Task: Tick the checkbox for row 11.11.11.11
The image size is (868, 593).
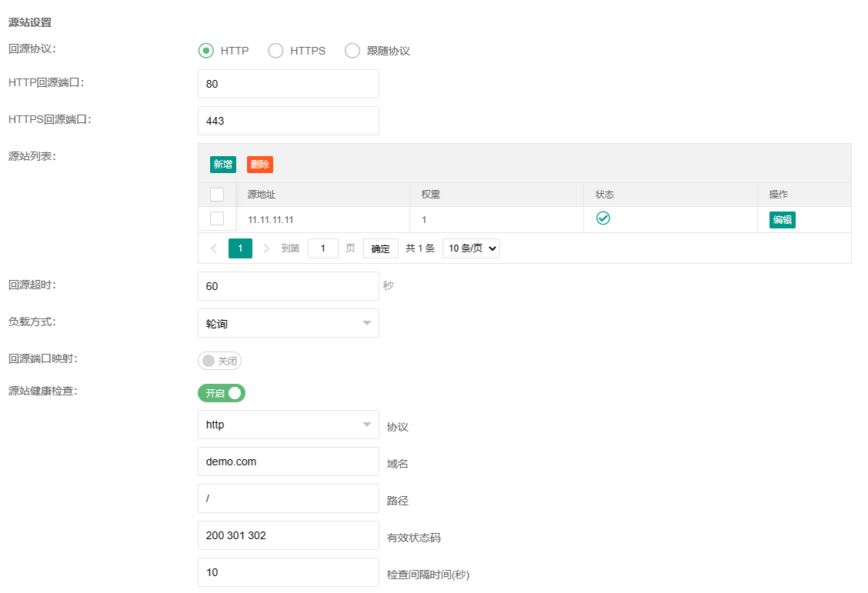Action: tap(217, 218)
